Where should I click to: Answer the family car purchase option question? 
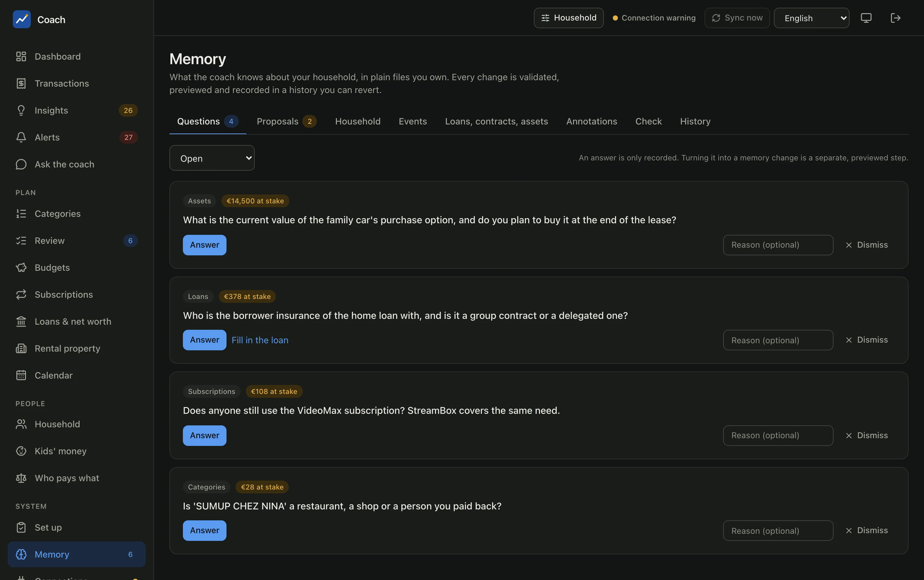pyautogui.click(x=204, y=245)
